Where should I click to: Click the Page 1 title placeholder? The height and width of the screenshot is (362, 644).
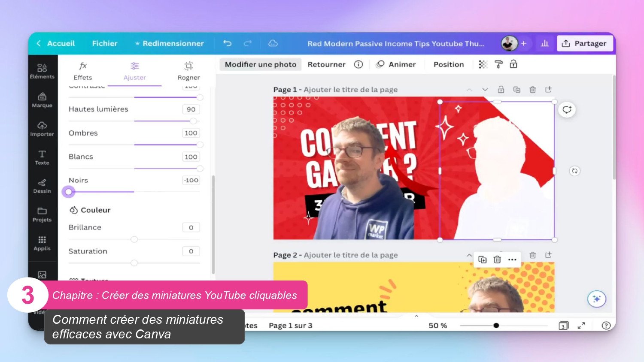[351, 90]
